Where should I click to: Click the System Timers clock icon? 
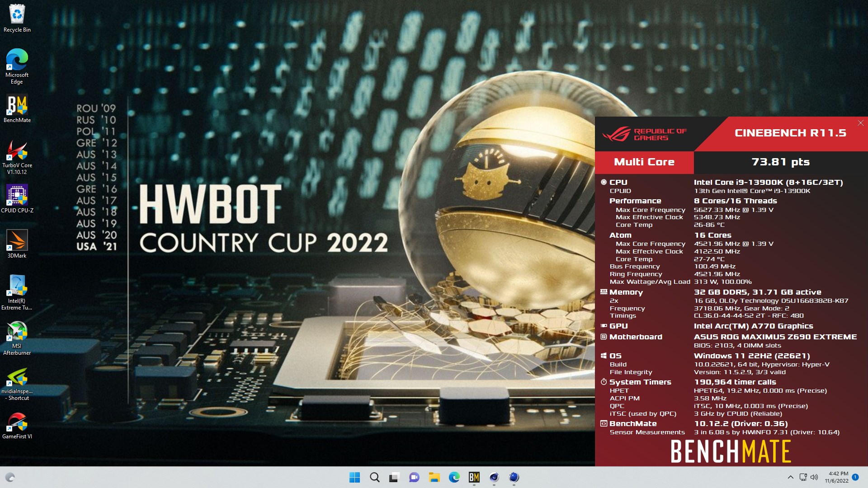(604, 382)
